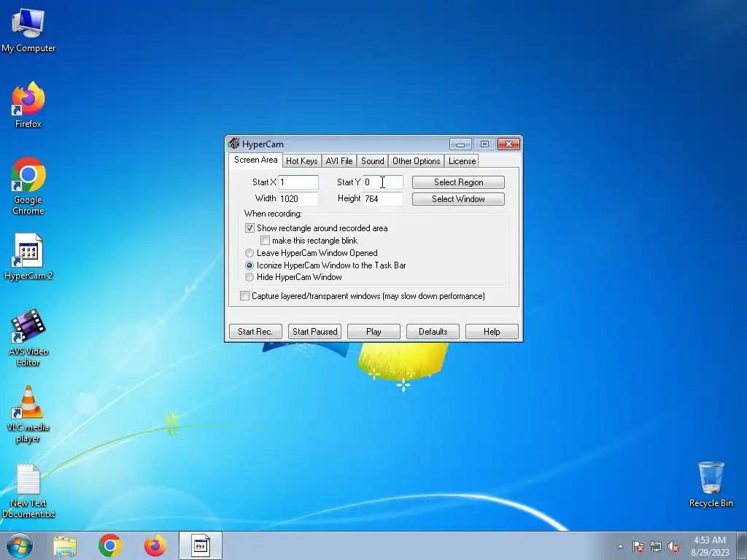Open Action Center flag tray icon

(638, 546)
